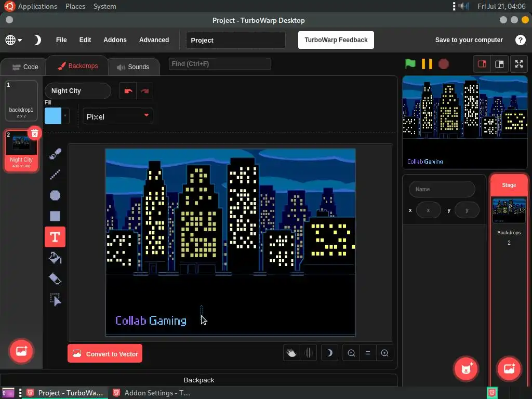
Task: Click Save to your computer
Action: (469, 40)
